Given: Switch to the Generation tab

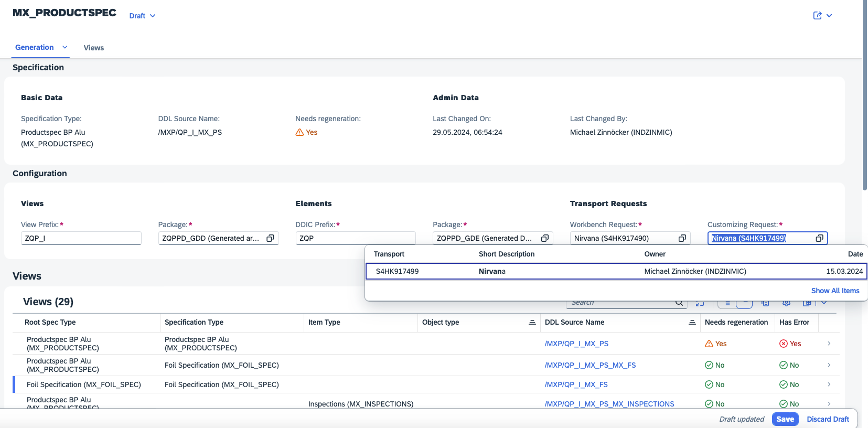Looking at the screenshot, I should pos(35,47).
